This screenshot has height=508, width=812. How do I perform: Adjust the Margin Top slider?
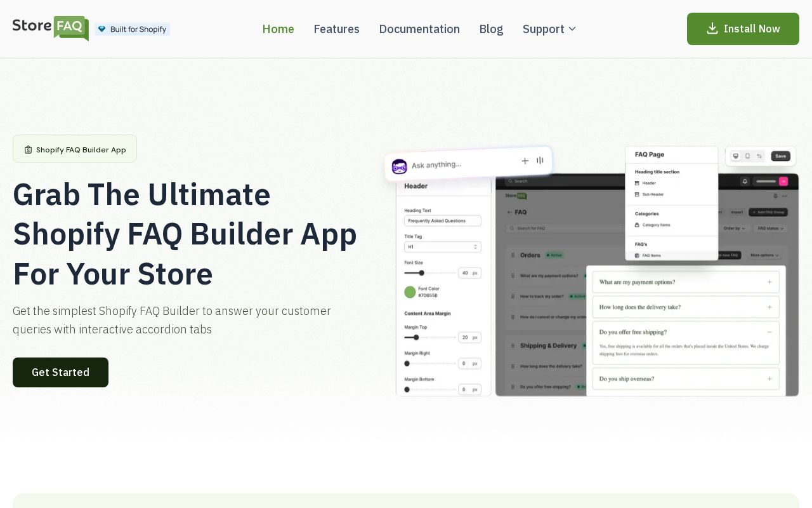tap(430, 337)
